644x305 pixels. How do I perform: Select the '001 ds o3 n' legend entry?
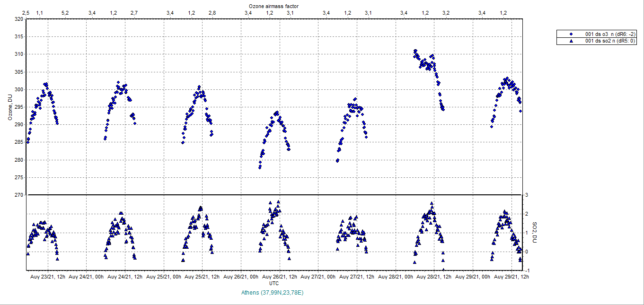[610, 34]
